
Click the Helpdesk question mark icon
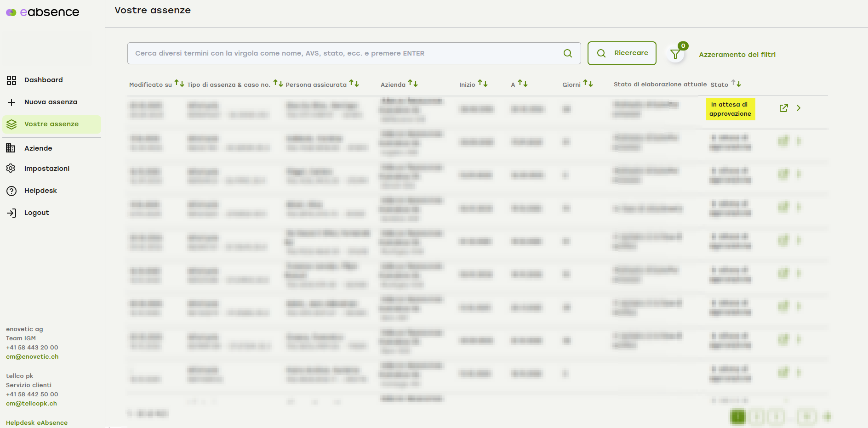tap(11, 191)
